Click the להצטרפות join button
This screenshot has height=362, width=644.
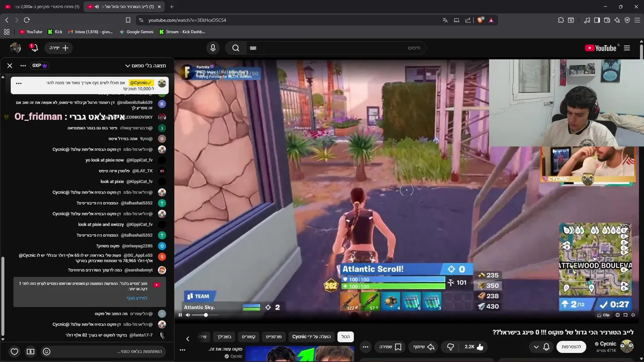click(x=572, y=347)
